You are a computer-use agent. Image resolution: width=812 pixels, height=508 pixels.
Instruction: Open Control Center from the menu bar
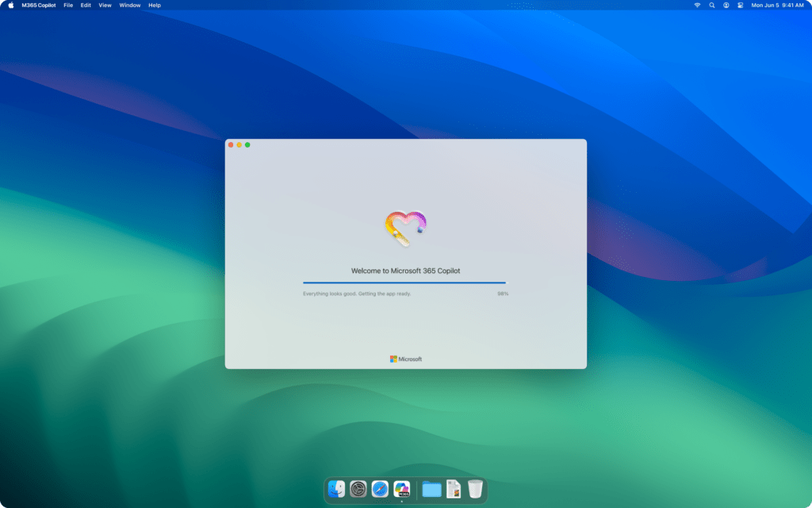click(739, 5)
